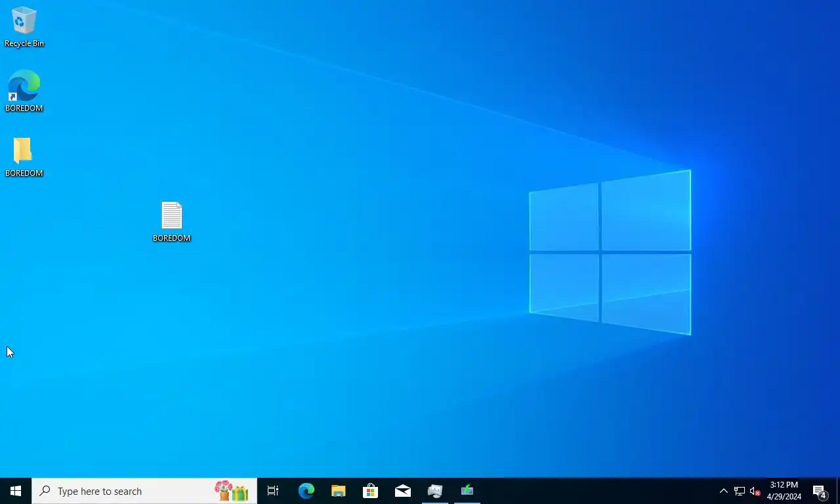This screenshot has height=504, width=840.
Task: Show hidden system tray icons
Action: pos(724,491)
